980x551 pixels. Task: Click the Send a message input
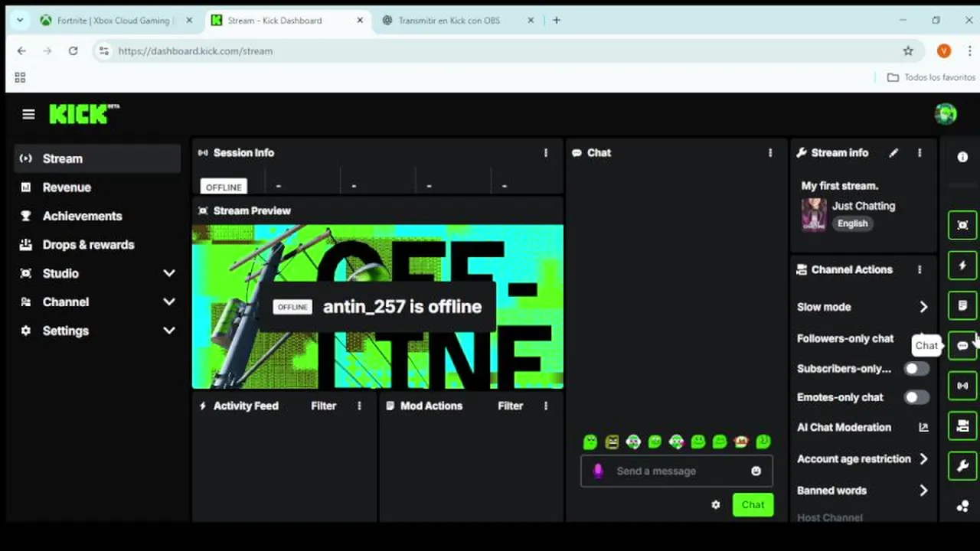pyautogui.click(x=677, y=471)
